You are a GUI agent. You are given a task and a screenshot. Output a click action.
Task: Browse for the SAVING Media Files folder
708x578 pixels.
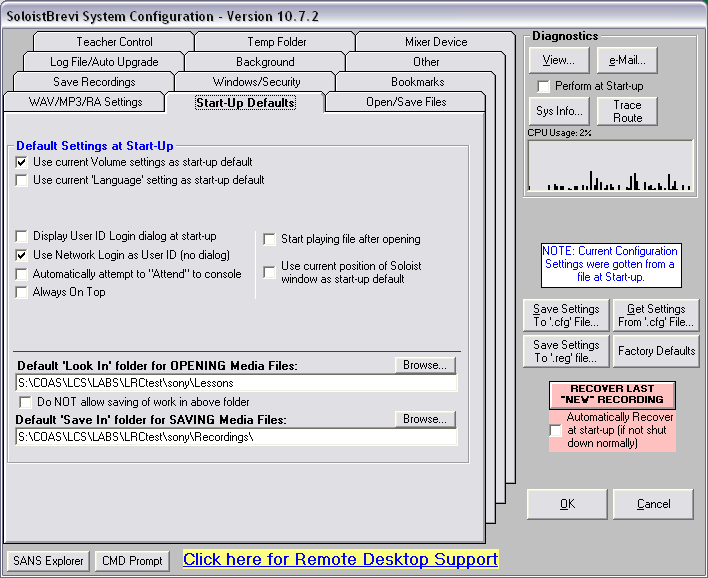424,419
